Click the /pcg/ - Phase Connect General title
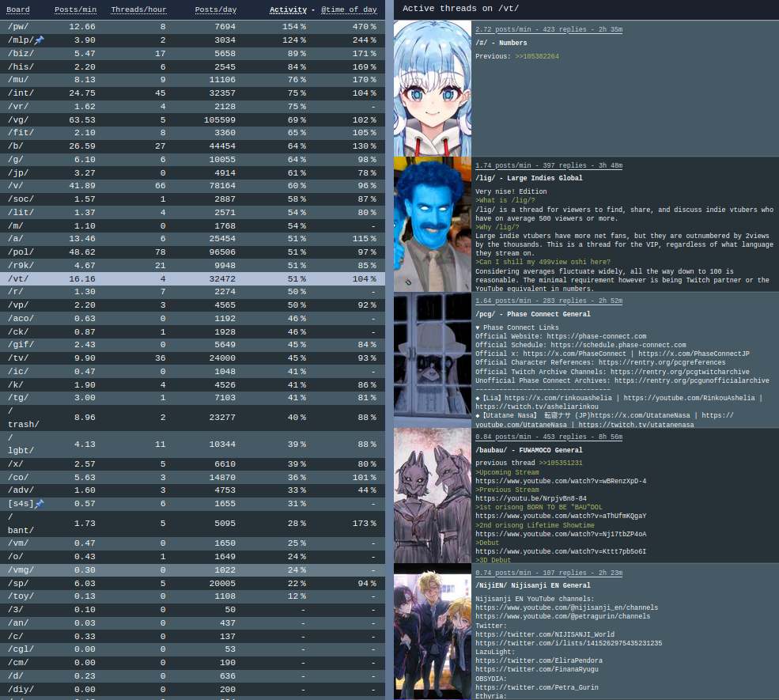Viewport: 779px width, 700px height. coord(533,315)
